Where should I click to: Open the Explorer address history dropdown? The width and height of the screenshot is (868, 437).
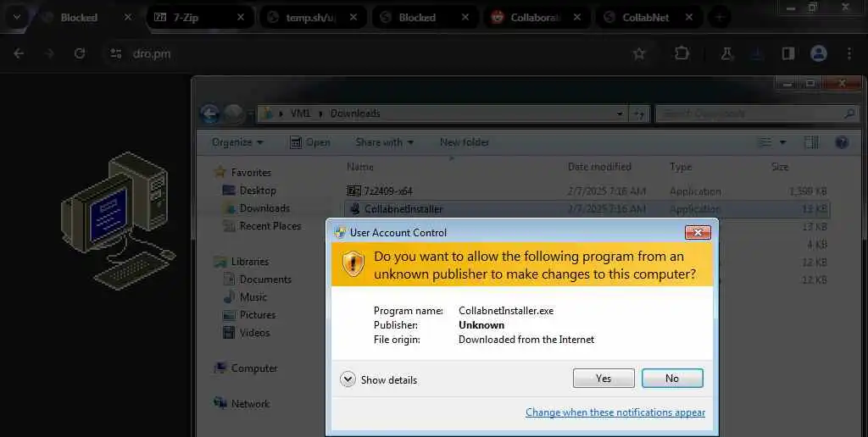[620, 114]
